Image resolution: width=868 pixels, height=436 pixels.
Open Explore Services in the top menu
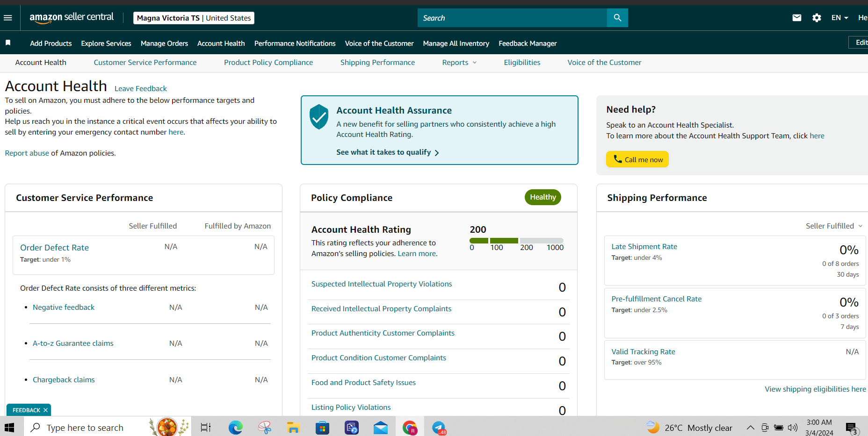pos(106,43)
